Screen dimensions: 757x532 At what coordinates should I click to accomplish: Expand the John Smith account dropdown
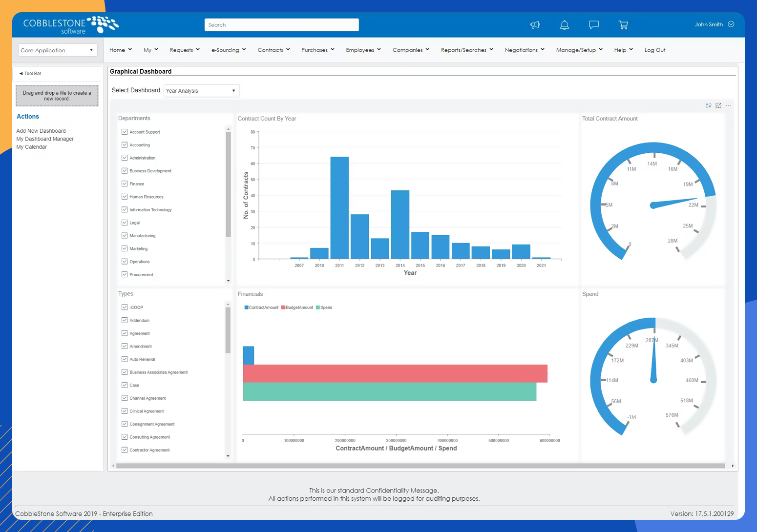(731, 23)
